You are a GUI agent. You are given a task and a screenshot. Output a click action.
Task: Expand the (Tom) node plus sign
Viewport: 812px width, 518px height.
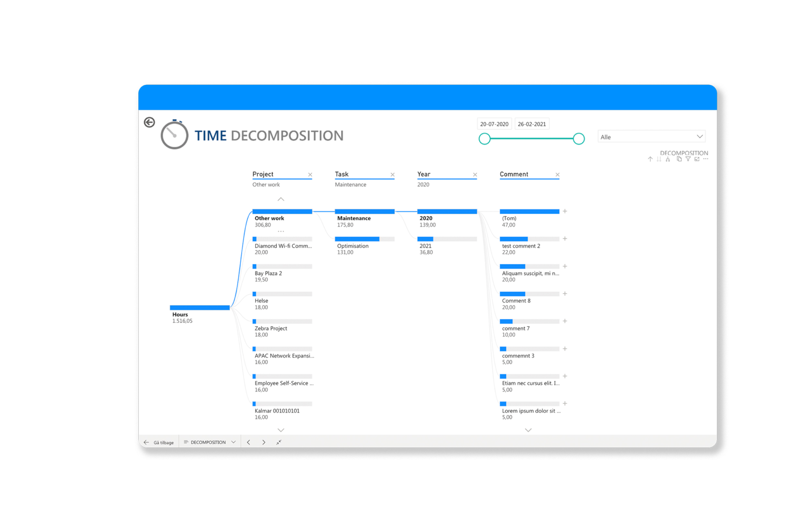click(x=565, y=211)
